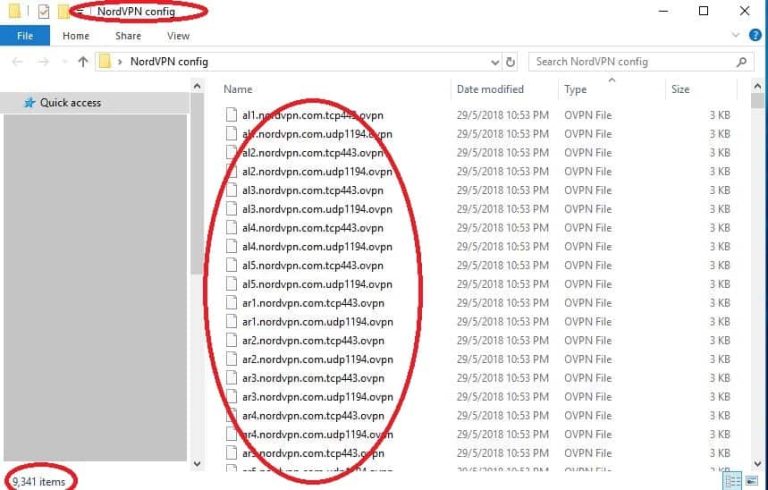Image resolution: width=768 pixels, height=490 pixels.
Task: Open the Share ribbon tab
Action: point(128,36)
